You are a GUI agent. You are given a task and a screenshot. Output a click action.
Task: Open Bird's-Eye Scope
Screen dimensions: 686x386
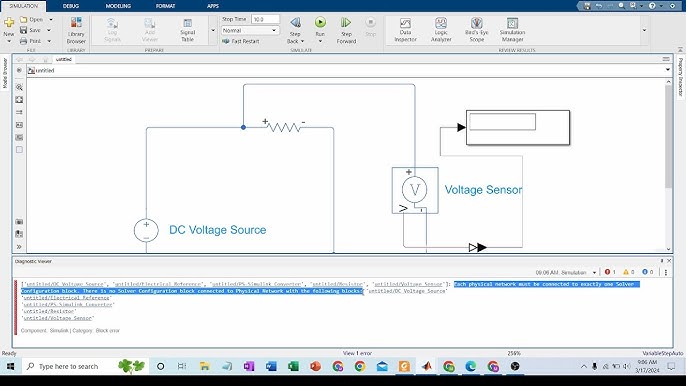click(x=476, y=30)
